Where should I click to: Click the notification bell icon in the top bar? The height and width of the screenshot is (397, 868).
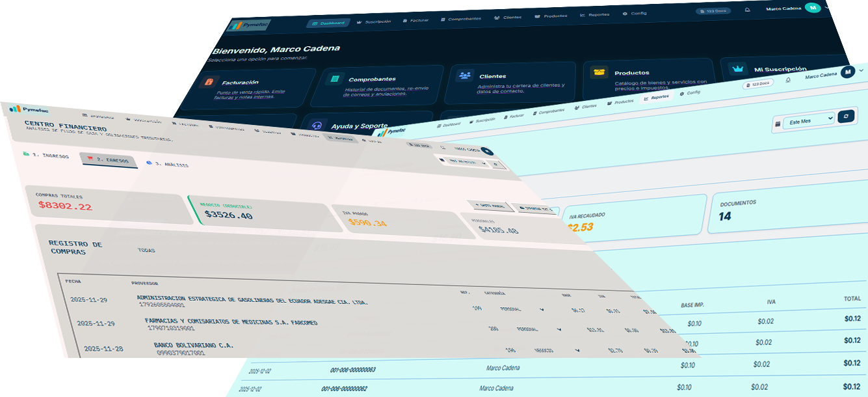coord(748,10)
